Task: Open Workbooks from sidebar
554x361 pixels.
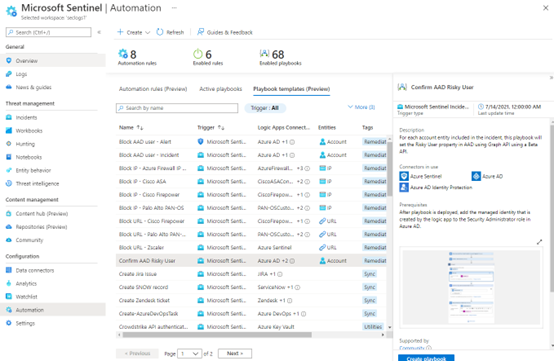Action: pos(29,131)
